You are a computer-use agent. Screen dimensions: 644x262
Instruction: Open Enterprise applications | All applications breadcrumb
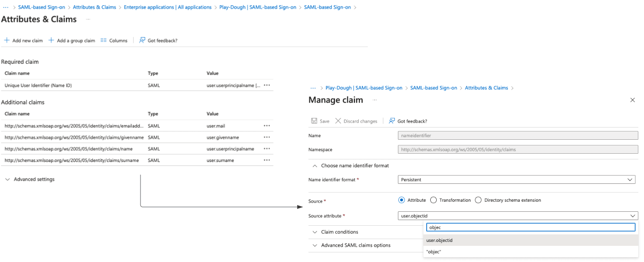click(x=168, y=7)
